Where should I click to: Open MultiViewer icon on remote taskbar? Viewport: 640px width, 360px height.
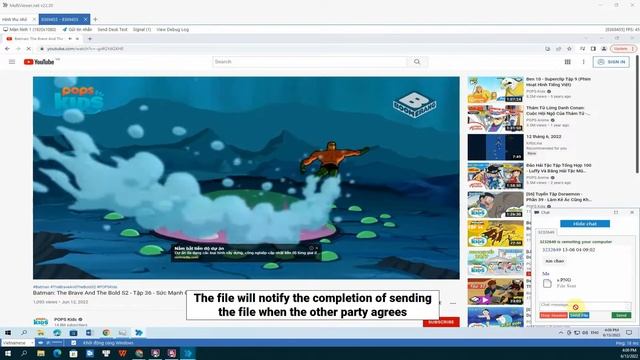tap(139, 333)
